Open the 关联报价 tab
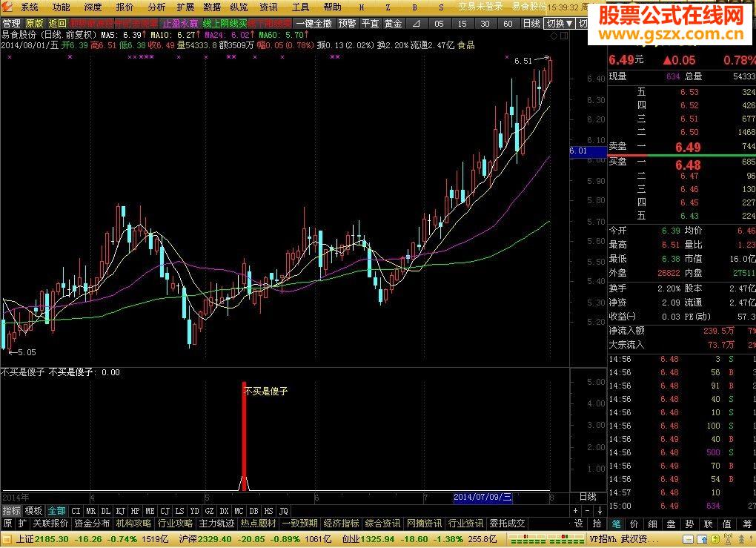The width and height of the screenshot is (756, 548). click(x=50, y=524)
